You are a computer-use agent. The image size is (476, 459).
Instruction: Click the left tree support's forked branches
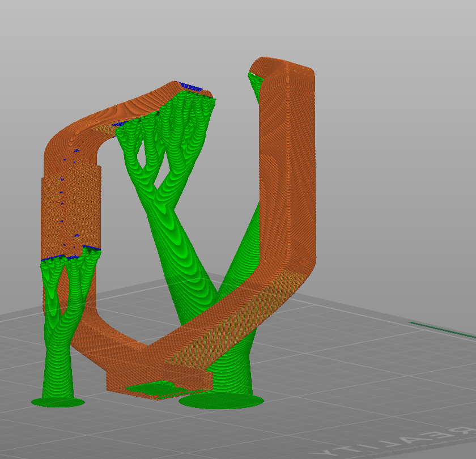click(x=68, y=278)
